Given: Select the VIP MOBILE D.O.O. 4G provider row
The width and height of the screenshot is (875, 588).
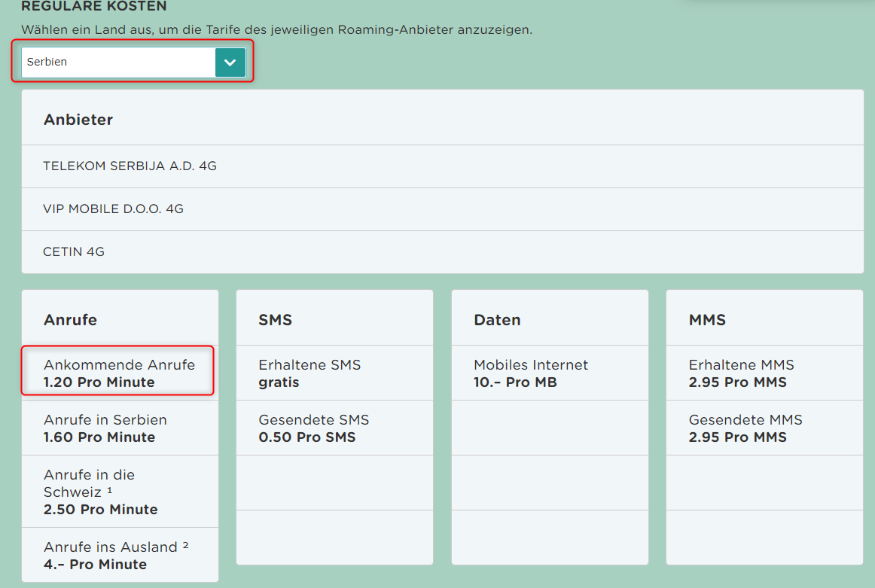Looking at the screenshot, I should click(x=113, y=209).
